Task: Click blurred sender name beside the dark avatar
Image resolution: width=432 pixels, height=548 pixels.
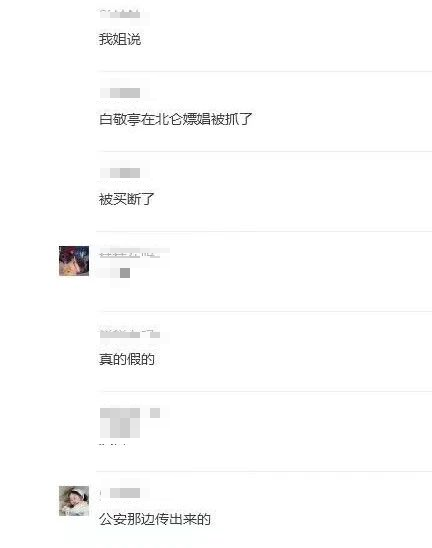Action: click(x=130, y=254)
